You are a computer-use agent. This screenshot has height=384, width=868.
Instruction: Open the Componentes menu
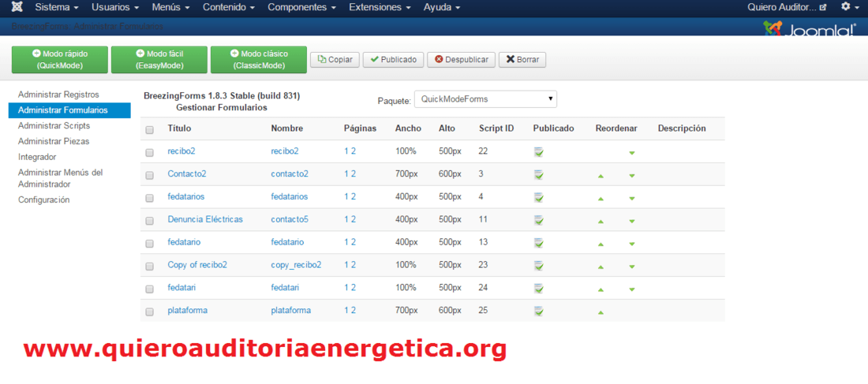(x=302, y=8)
